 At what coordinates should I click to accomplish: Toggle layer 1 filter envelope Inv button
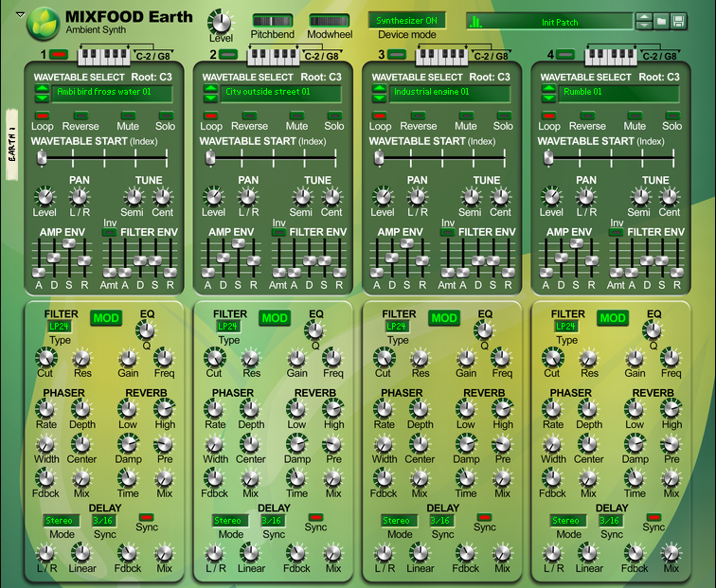(110, 232)
